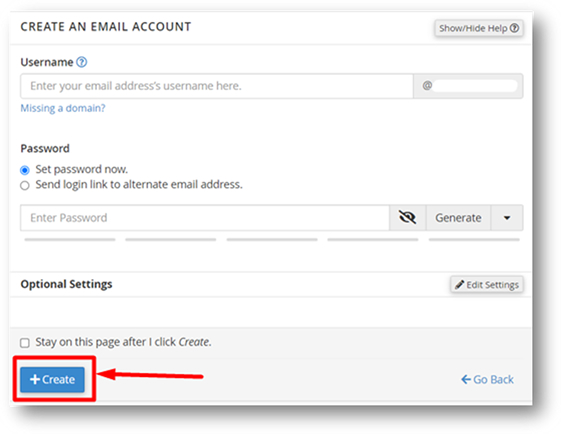Click the 'CREATE AN EMAIL ACCOUNT' title text
This screenshot has height=434, width=561.
click(x=106, y=27)
